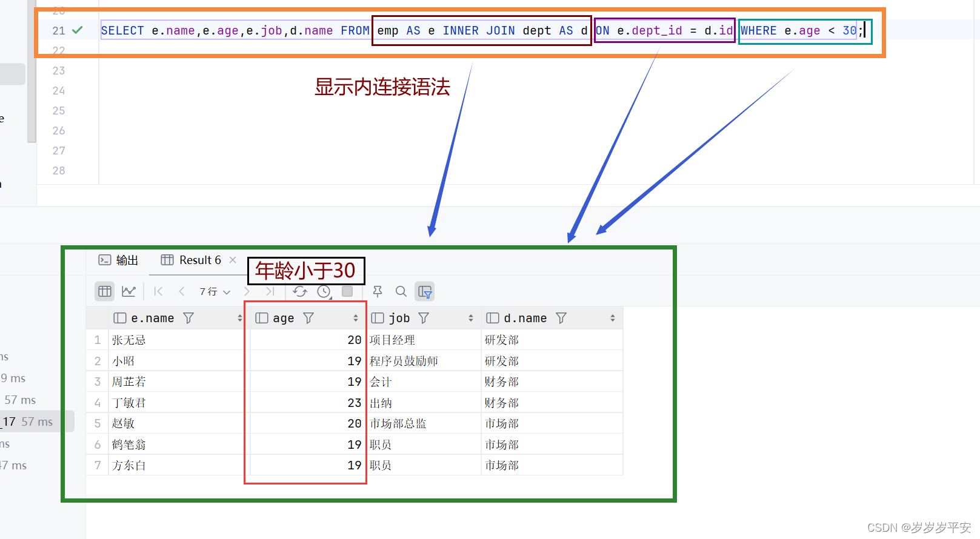Select age cell 23 for 丁敏君

(308, 403)
